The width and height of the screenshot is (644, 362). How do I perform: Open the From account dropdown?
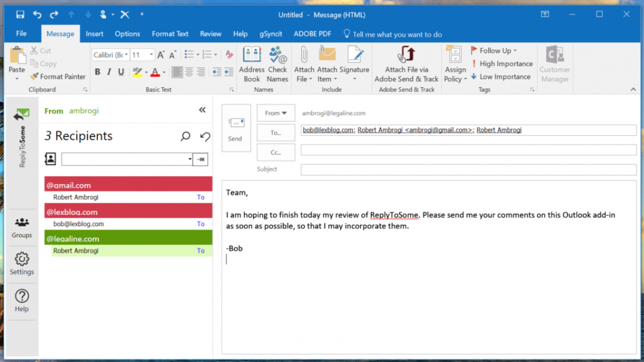275,113
